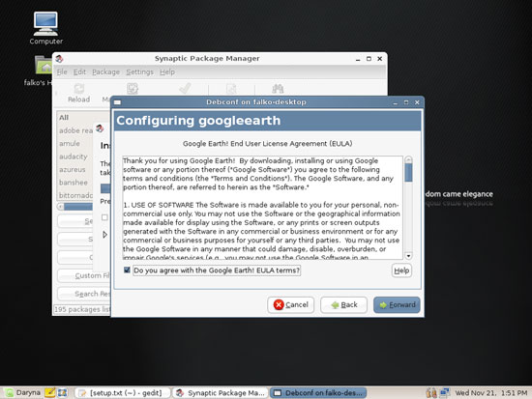Click the Custom Filters button in Synaptic

click(84, 275)
